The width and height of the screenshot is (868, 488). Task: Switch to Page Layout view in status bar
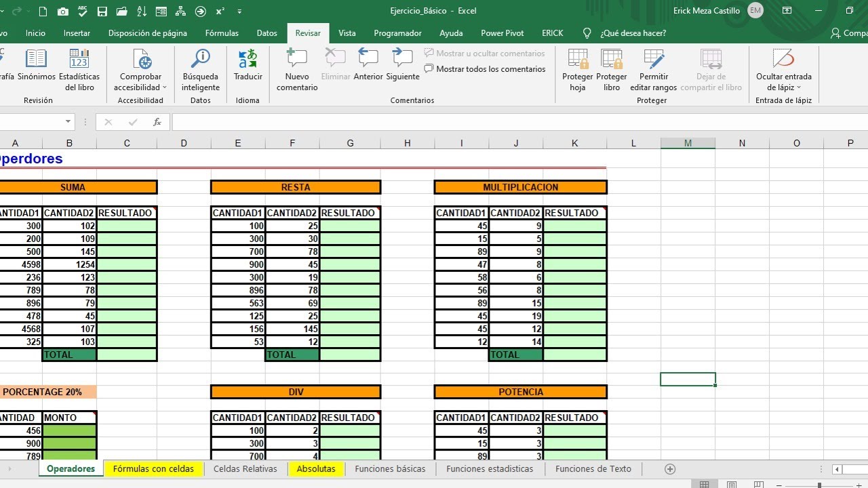tap(732, 485)
